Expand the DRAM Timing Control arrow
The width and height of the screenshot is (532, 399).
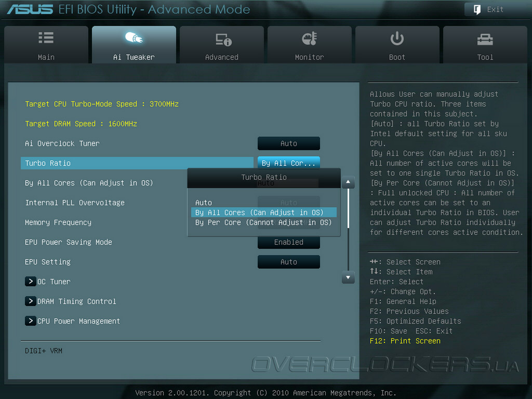(x=31, y=301)
